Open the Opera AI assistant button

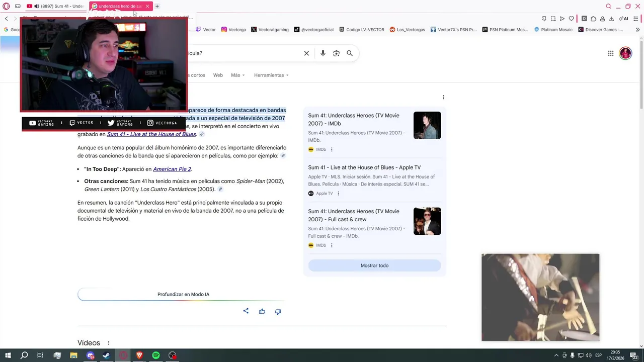click(x=623, y=19)
